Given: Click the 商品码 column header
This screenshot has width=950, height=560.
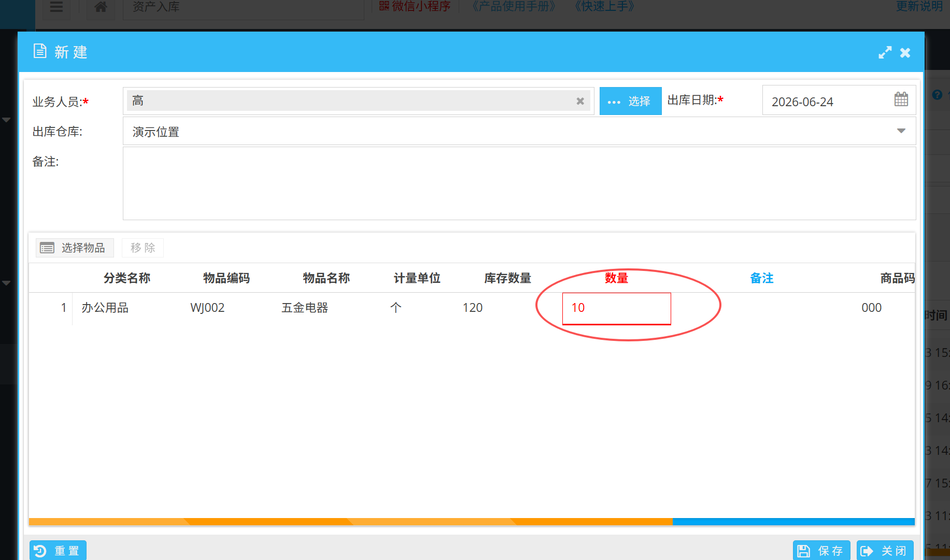Looking at the screenshot, I should (897, 278).
